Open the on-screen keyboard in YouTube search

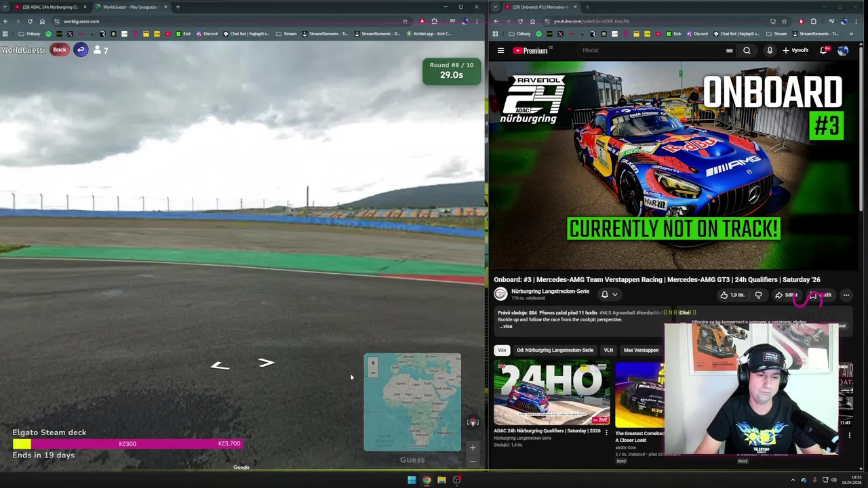tap(729, 50)
